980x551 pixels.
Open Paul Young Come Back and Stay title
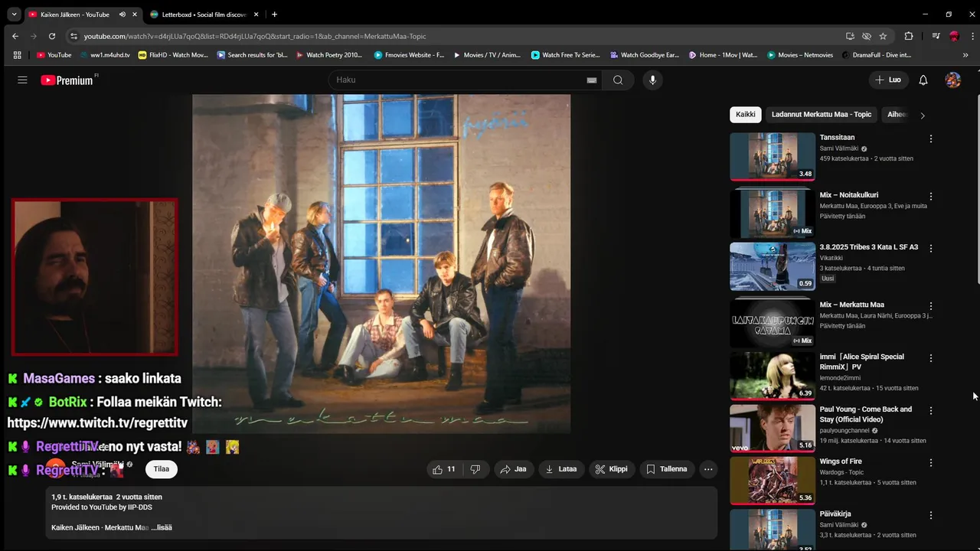tap(866, 414)
